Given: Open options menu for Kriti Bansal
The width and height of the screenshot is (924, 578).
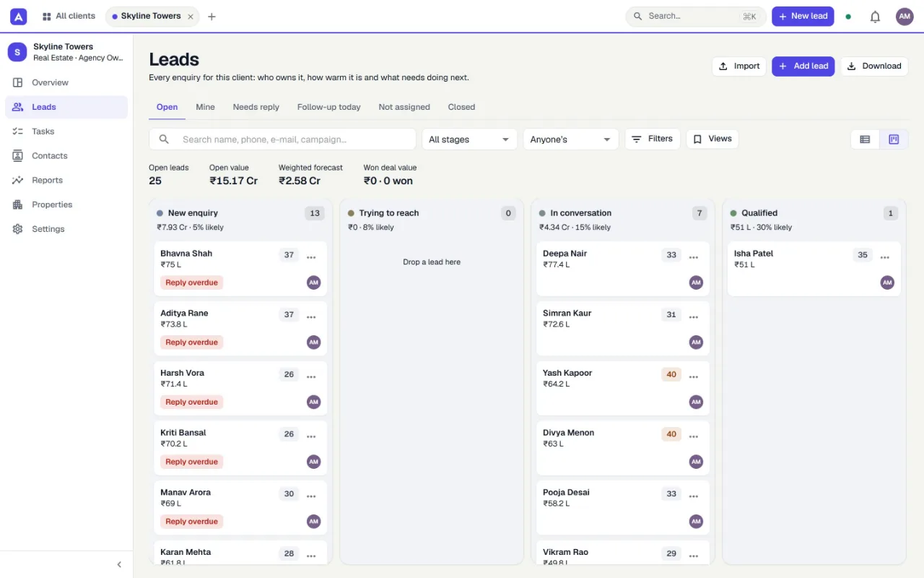Looking at the screenshot, I should 311,436.
